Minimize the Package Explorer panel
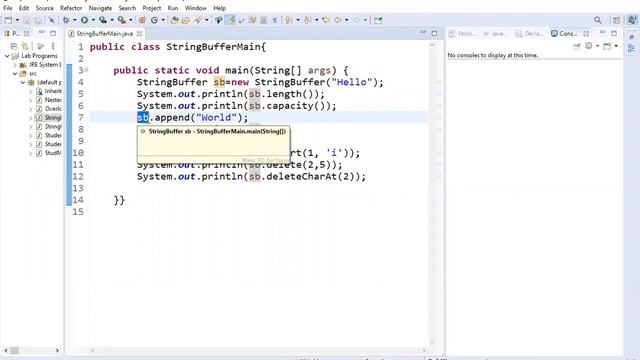The width and height of the screenshot is (640, 360). (41, 33)
